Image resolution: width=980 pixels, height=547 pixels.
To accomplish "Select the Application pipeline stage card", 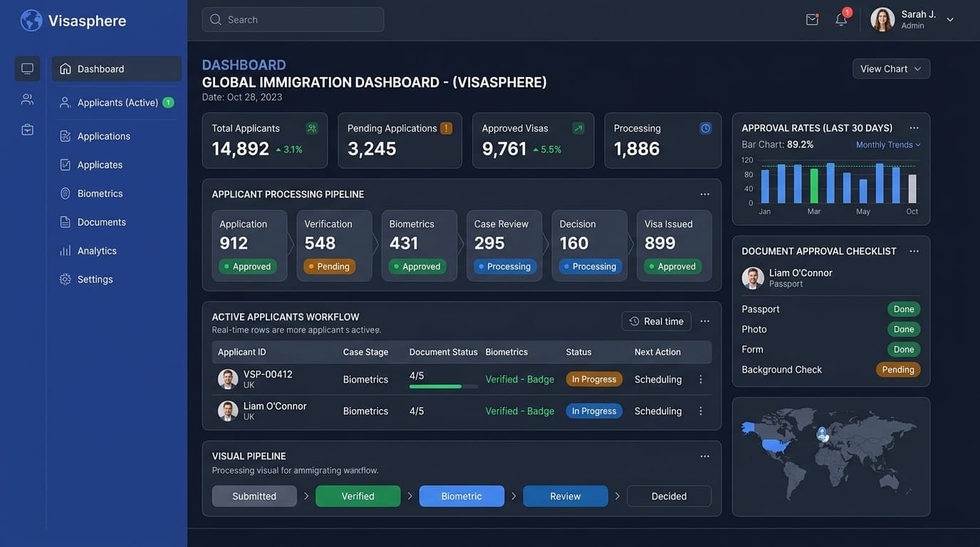I will pos(249,246).
